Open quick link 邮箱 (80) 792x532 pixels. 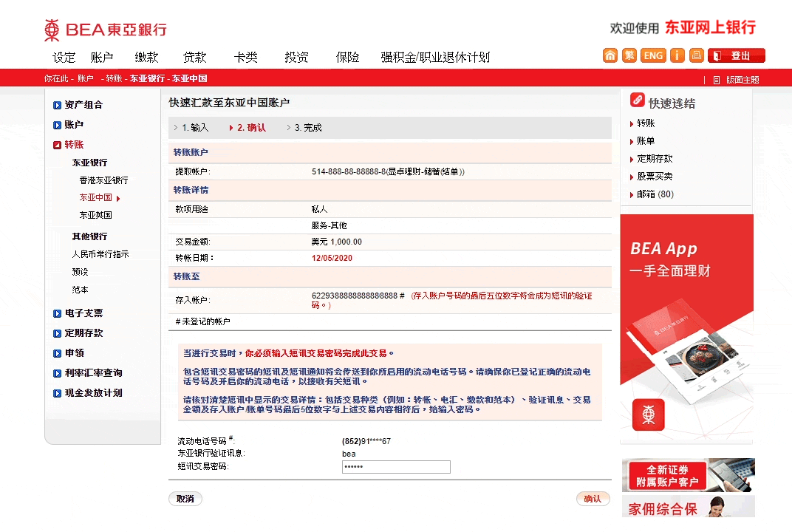point(655,194)
